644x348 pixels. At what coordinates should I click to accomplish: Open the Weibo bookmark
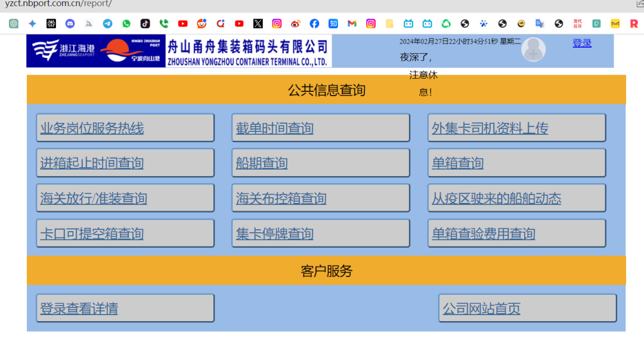point(295,24)
